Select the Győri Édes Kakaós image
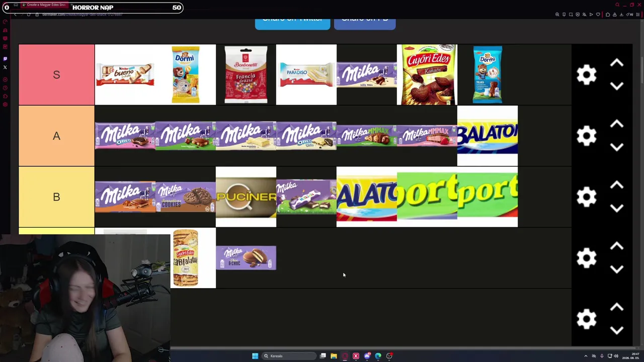Image resolution: width=644 pixels, height=362 pixels. click(427, 74)
